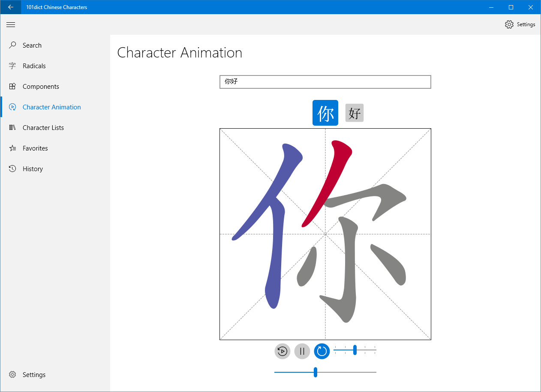
Task: Click the animation progress slider handle
Action: point(316,372)
